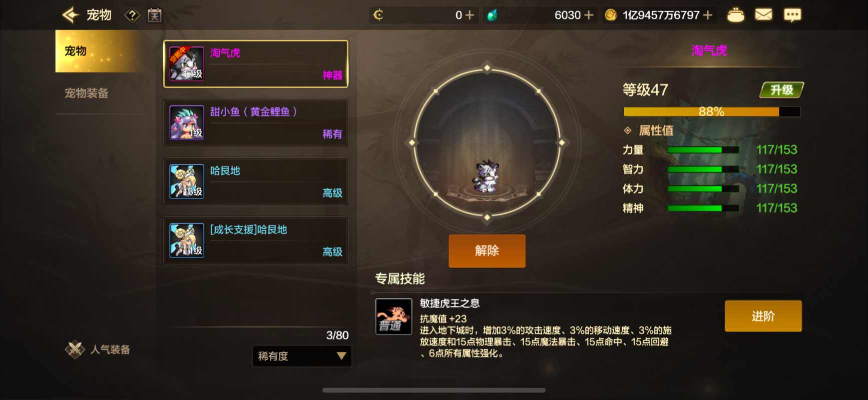Viewport: 868px width, 400px height.
Task: Tap the 敏捷虎王之息 skill icon
Action: click(394, 316)
